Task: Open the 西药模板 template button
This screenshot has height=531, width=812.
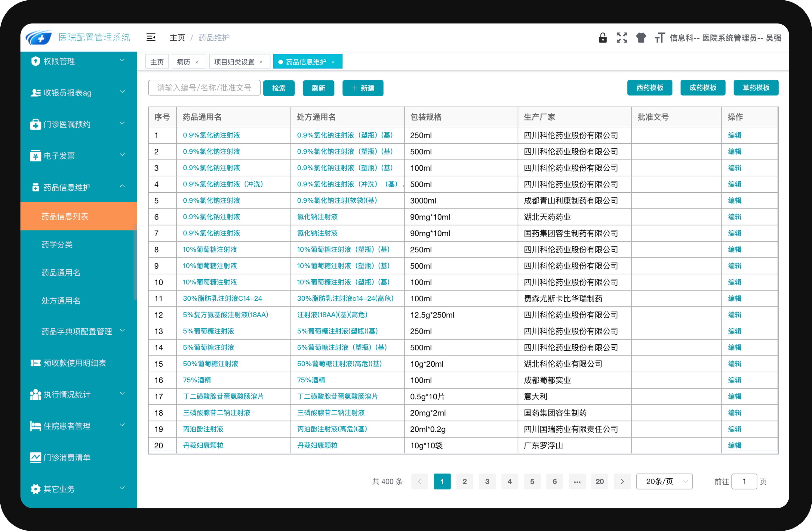Action: 649,88
